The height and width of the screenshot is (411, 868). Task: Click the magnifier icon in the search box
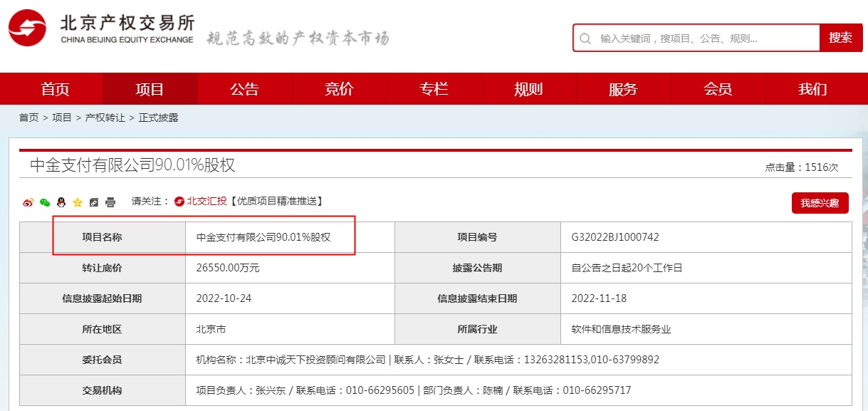tap(585, 38)
